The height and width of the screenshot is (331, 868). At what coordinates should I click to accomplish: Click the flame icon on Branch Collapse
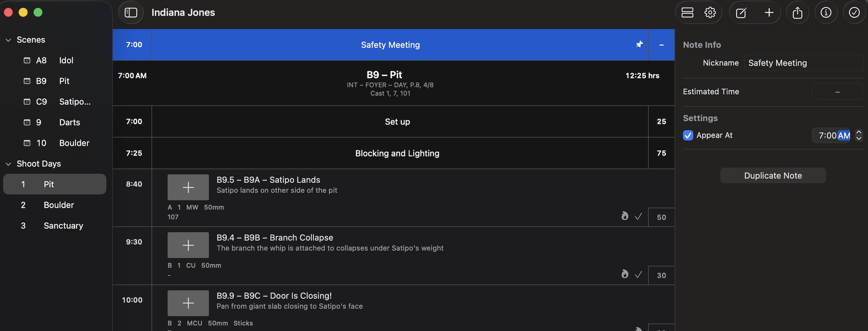pyautogui.click(x=625, y=274)
